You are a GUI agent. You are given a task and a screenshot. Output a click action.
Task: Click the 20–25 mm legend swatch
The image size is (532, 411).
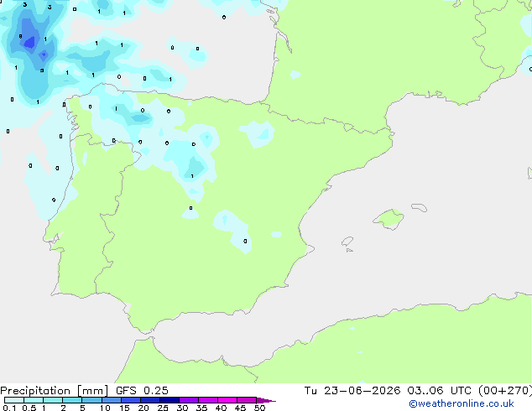click(x=150, y=400)
